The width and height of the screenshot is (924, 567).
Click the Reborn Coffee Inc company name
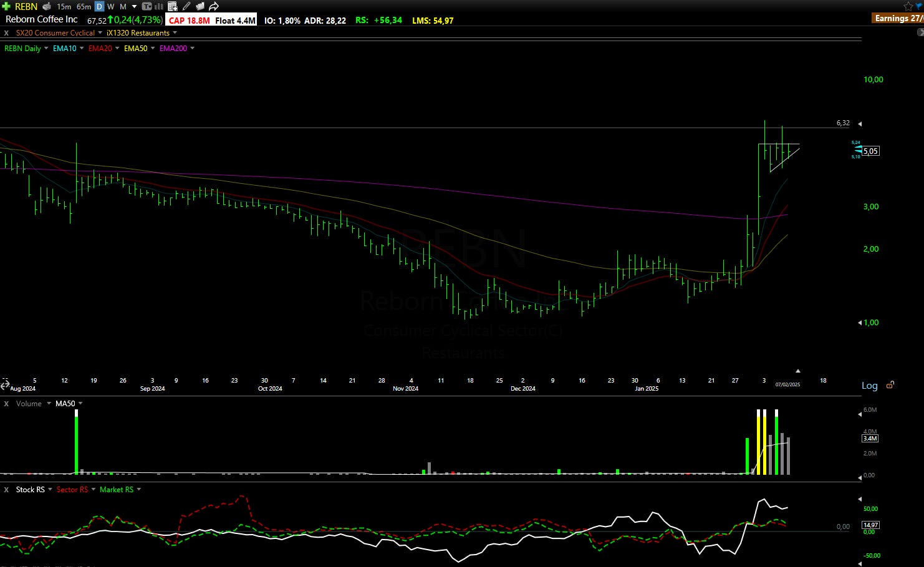[41, 19]
